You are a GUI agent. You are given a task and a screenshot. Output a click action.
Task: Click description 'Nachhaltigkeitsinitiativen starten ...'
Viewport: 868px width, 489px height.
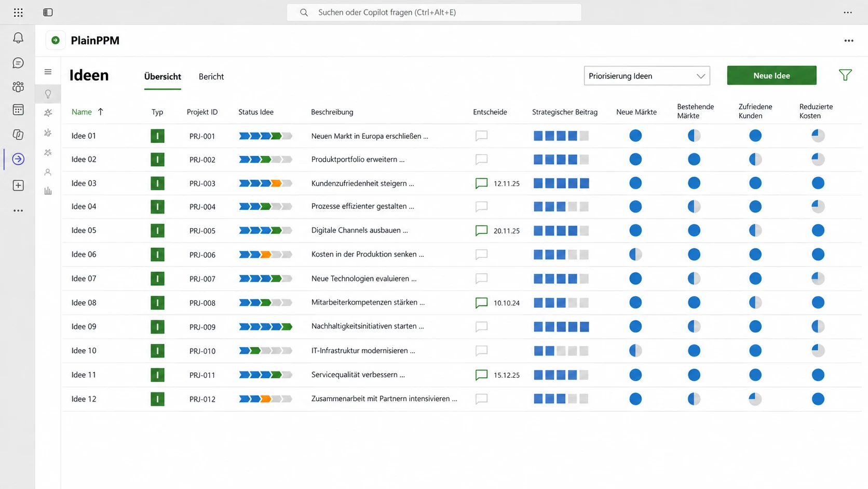coord(368,326)
